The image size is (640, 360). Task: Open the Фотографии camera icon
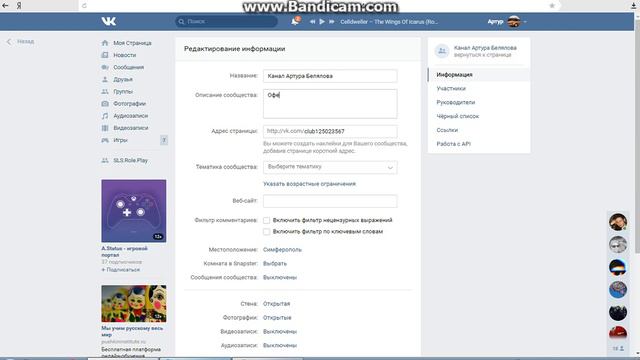tap(105, 104)
